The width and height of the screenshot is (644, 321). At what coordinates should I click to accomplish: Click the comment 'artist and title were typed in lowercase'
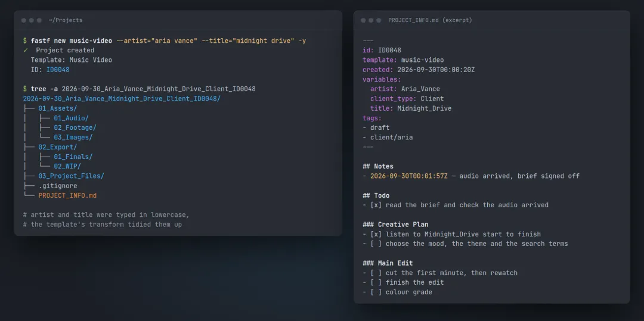tap(106, 215)
